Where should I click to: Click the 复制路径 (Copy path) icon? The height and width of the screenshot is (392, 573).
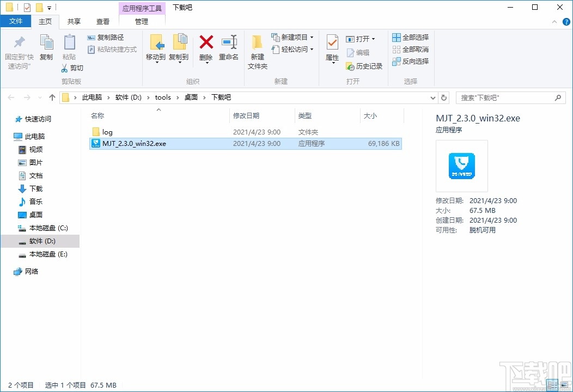pos(91,38)
